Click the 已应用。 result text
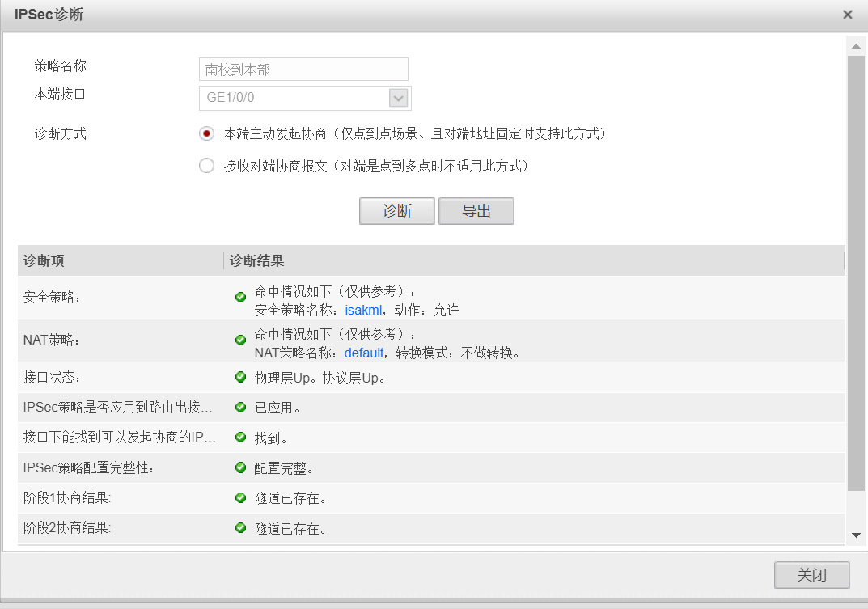The image size is (868, 609). pyautogui.click(x=277, y=408)
